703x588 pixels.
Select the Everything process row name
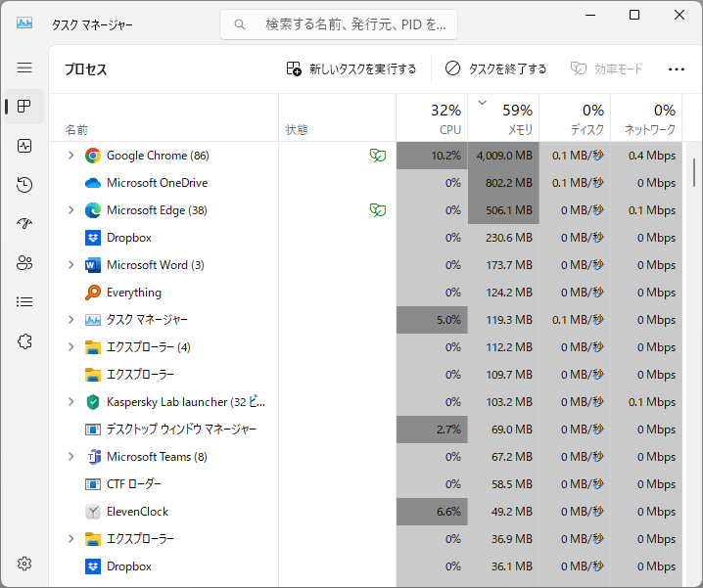tap(134, 293)
